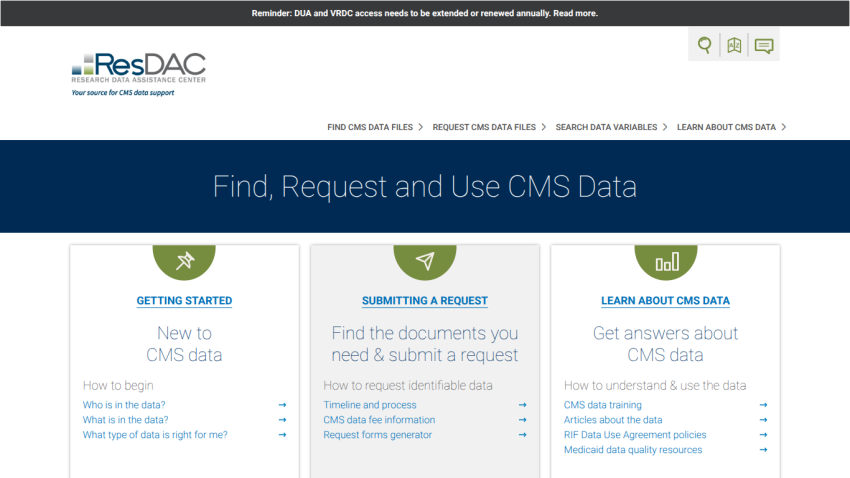
Task: Open What type of data is right for me?
Action: [x=155, y=435]
